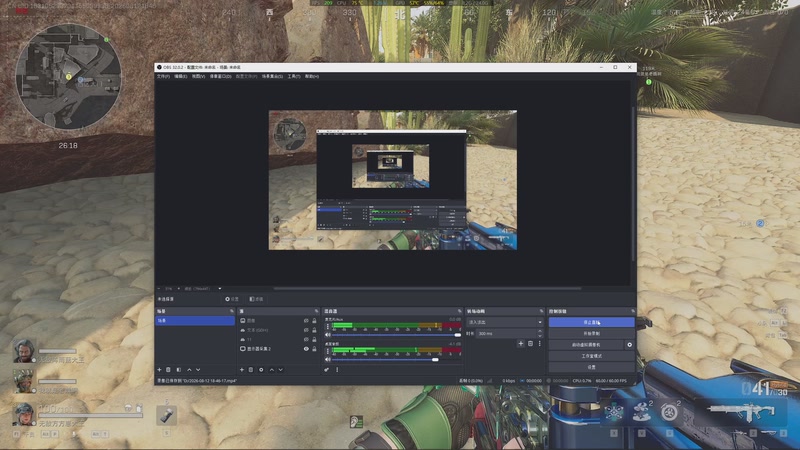Pop out the Audio Mixer dock icon
Screen dimensions: 800x450
point(460,311)
